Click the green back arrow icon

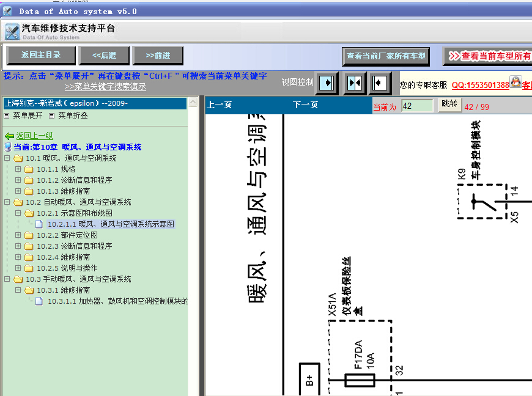(9, 136)
